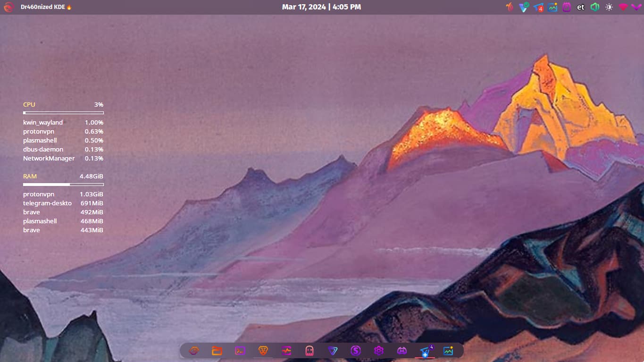Launch the purple S circle dock app

(356, 351)
